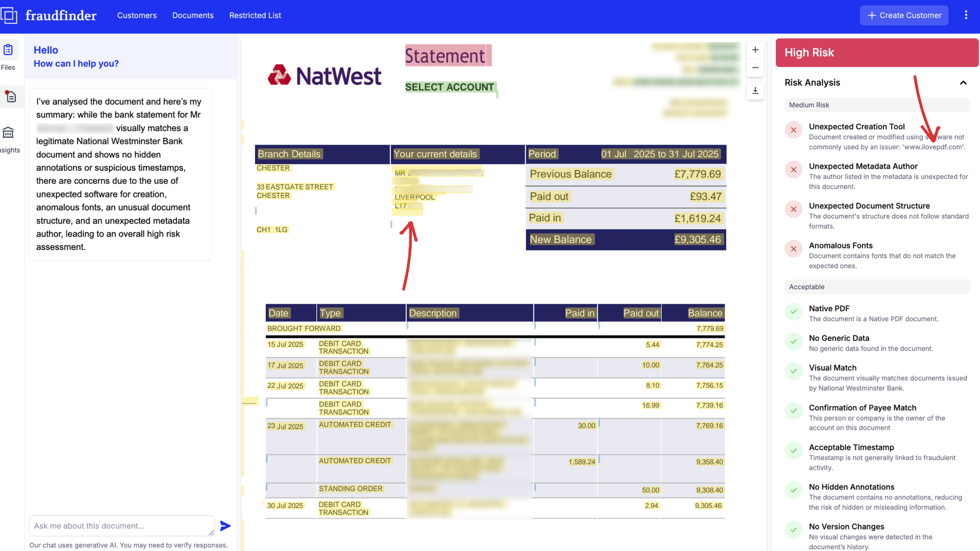This screenshot has width=980, height=551.
Task: Click the 15 Jul 2025 date cell
Action: (285, 345)
